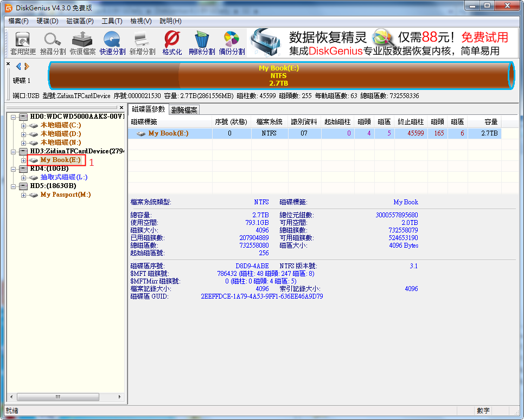Open the 檢視(V) menu
Screen dimensions: 524x420
pos(140,21)
